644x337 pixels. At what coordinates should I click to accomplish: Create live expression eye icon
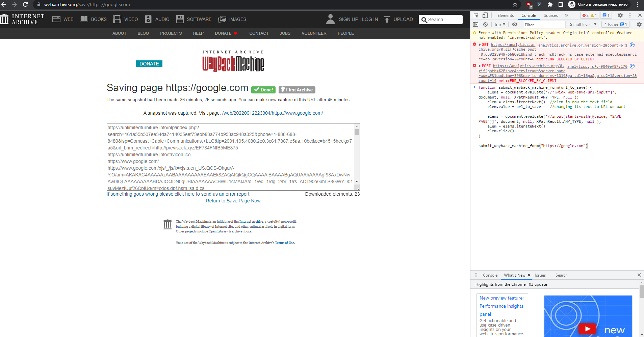tap(515, 24)
